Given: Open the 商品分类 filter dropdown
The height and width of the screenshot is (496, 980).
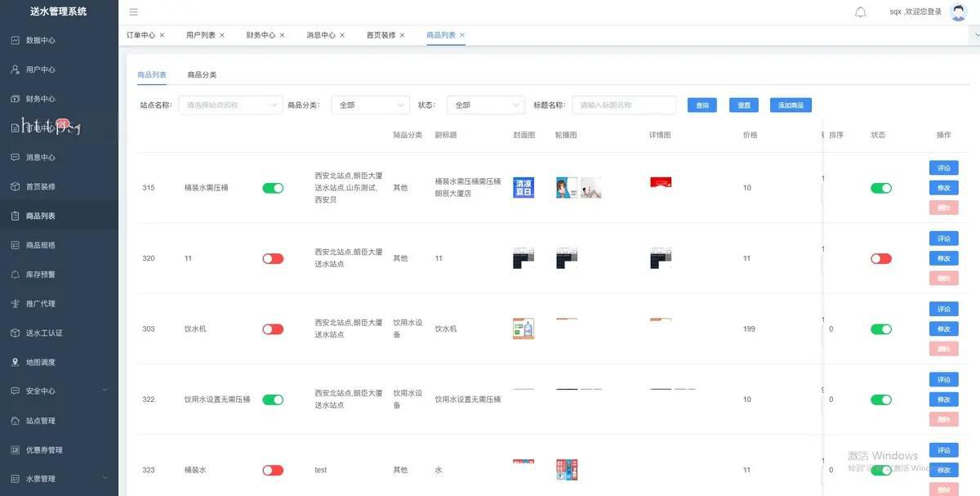Looking at the screenshot, I should coord(370,105).
